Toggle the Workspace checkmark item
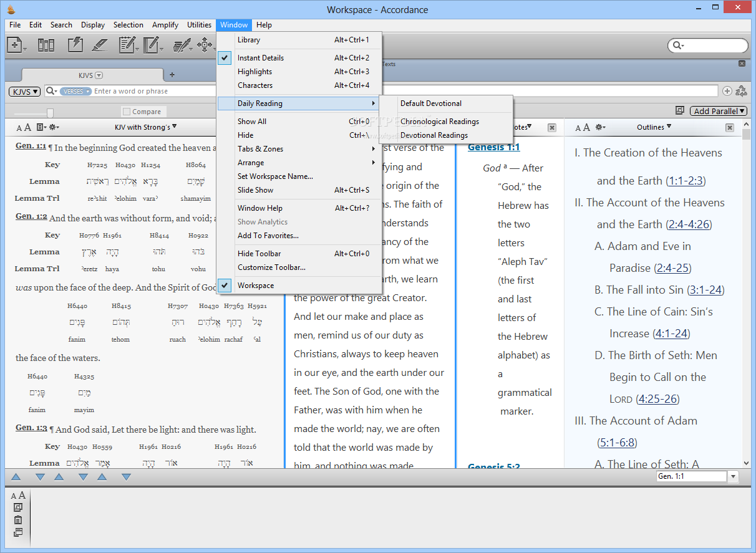 299,285
